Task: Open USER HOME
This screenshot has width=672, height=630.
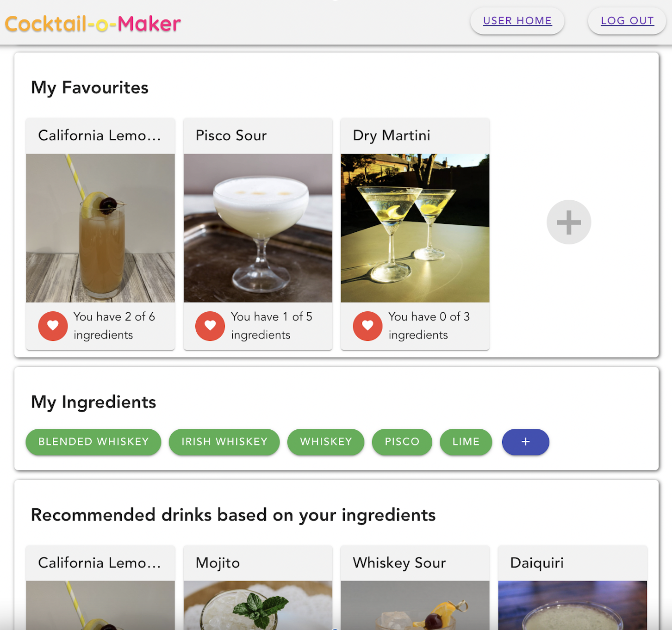Action: pyautogui.click(x=517, y=20)
